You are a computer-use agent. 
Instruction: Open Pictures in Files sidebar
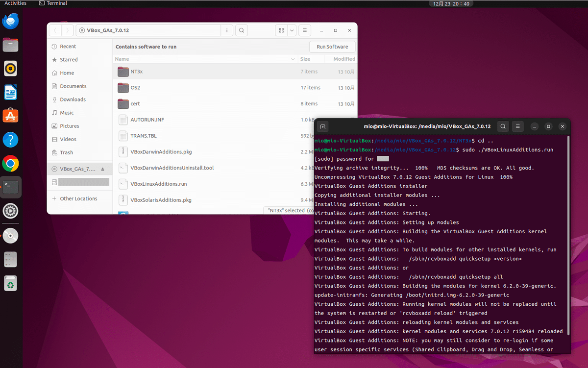(79, 126)
